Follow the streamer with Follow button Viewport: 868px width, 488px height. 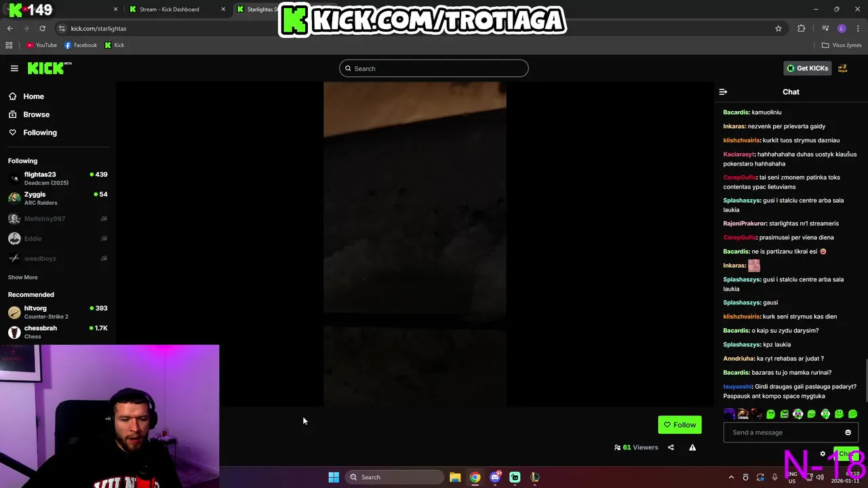[x=679, y=425]
